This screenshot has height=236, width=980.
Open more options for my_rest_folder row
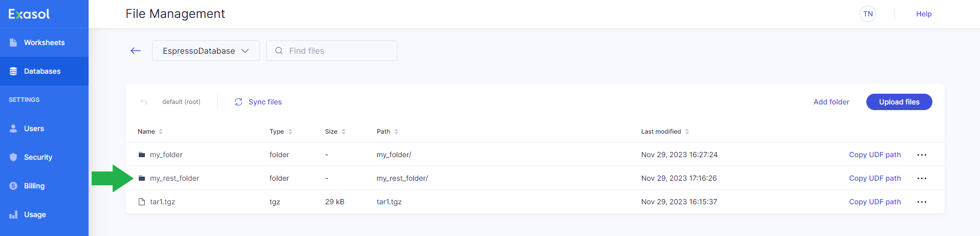(x=922, y=178)
